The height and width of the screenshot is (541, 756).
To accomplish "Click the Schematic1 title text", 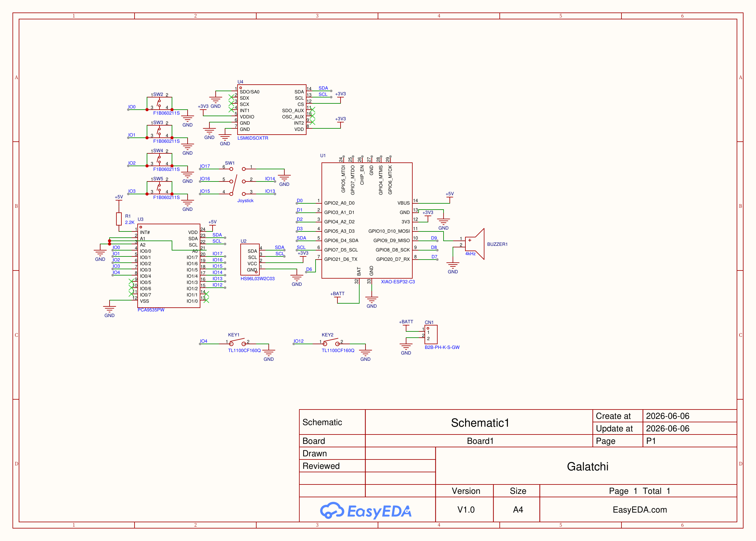I will (480, 423).
